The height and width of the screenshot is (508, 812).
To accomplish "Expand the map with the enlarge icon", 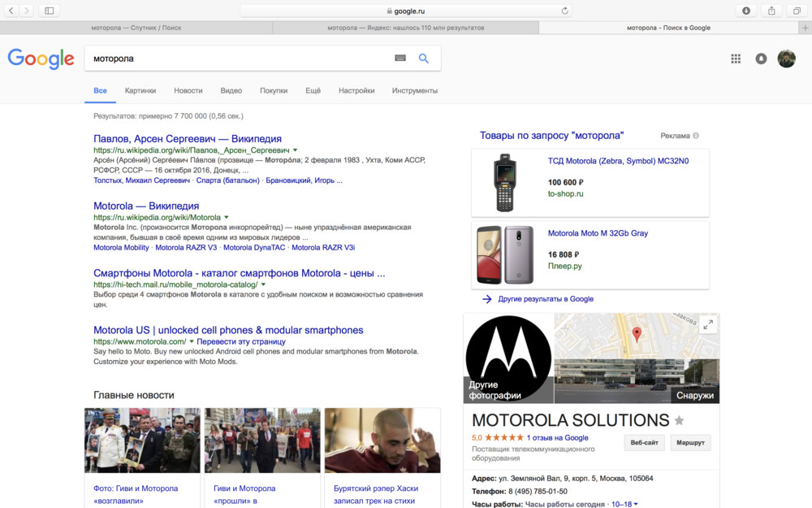I will 708,325.
